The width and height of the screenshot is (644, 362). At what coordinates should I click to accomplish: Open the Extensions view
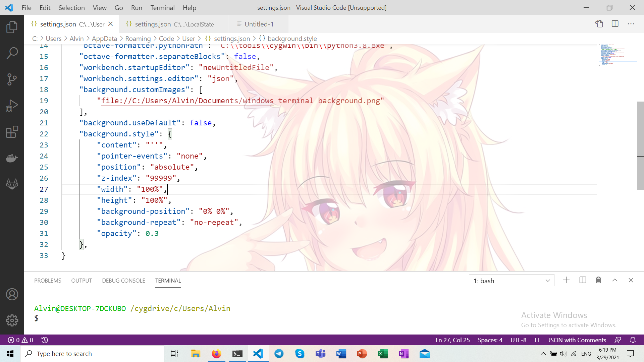point(12,132)
